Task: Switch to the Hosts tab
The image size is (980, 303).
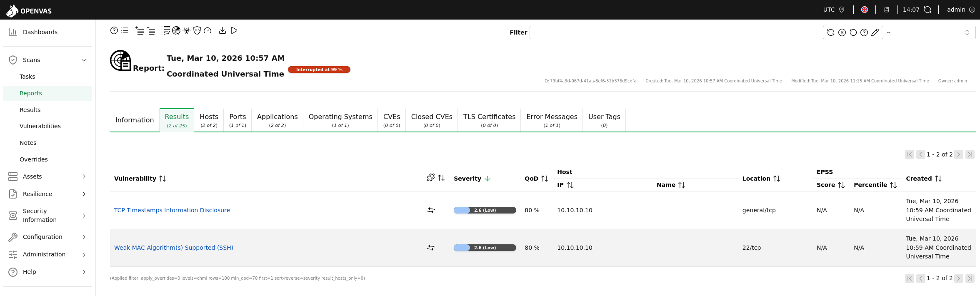Action: pyautogui.click(x=209, y=120)
